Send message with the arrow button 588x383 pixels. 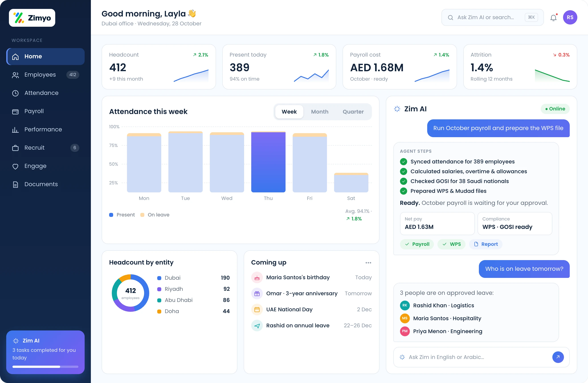[x=558, y=357]
